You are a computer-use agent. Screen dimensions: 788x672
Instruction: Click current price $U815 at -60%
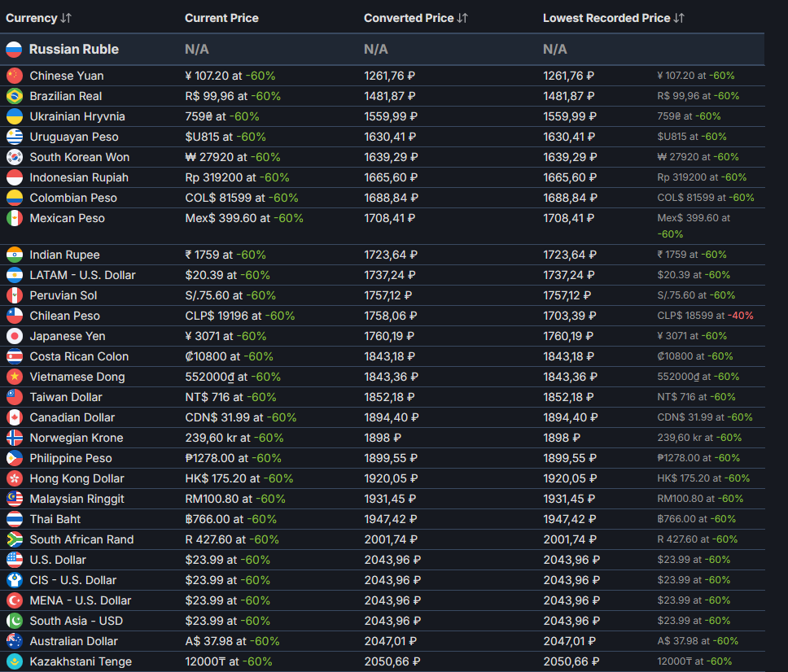[225, 137]
